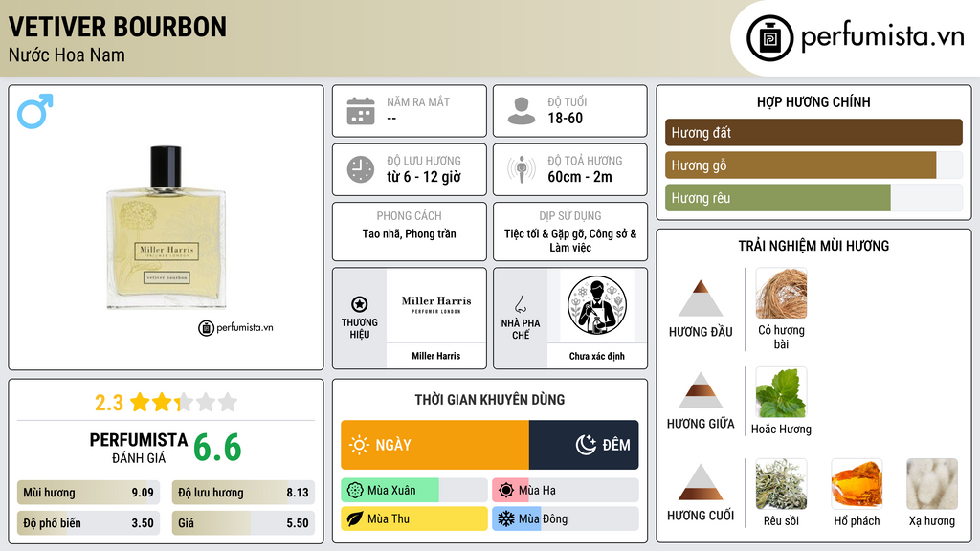Click the Giá 5.50 score bar
Screen dimensions: 980x551
pos(243,523)
